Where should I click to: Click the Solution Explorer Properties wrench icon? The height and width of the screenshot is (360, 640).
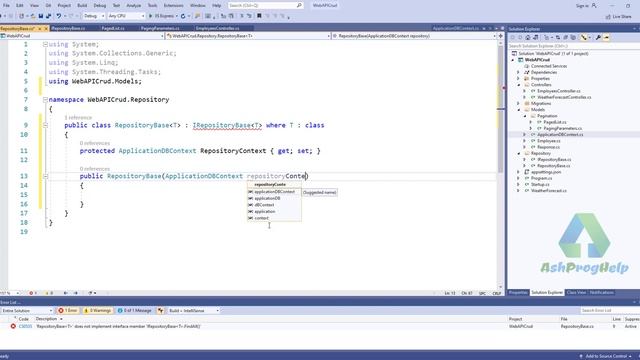point(598,38)
